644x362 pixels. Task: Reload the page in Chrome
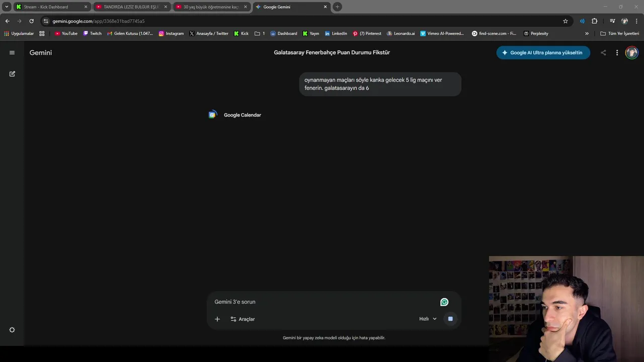pos(31,21)
